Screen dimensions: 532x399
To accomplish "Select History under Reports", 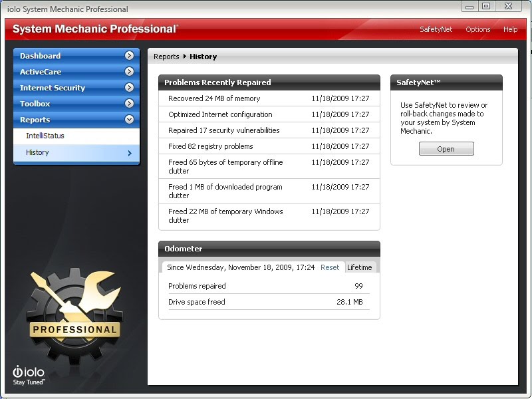I will point(76,153).
